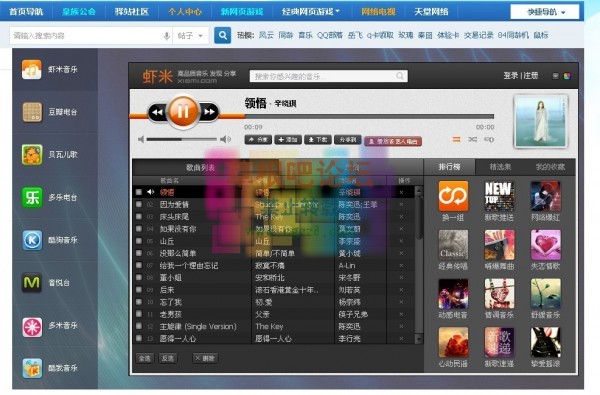Check the box for song 床头床尾
600x395 pixels.
pos(139,217)
